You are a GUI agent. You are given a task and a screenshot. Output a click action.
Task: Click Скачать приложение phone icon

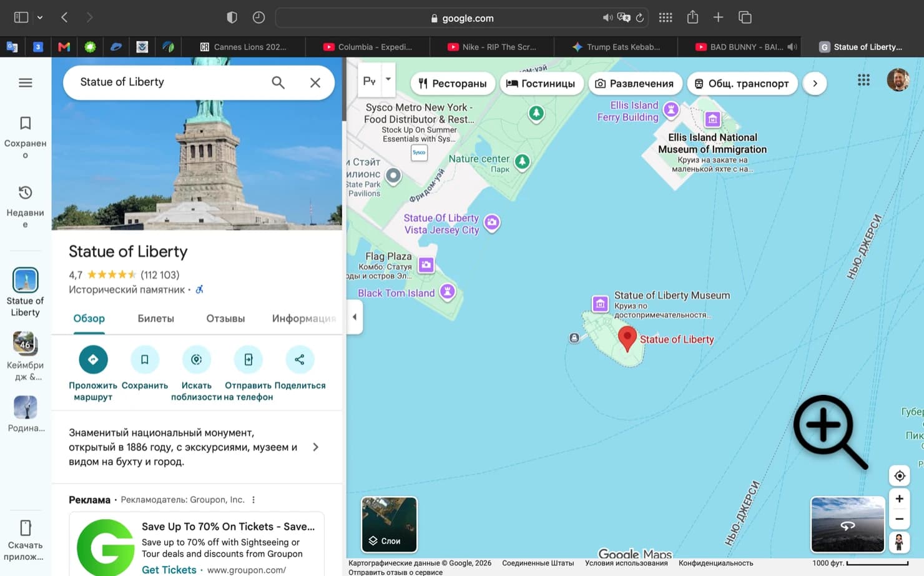(26, 528)
